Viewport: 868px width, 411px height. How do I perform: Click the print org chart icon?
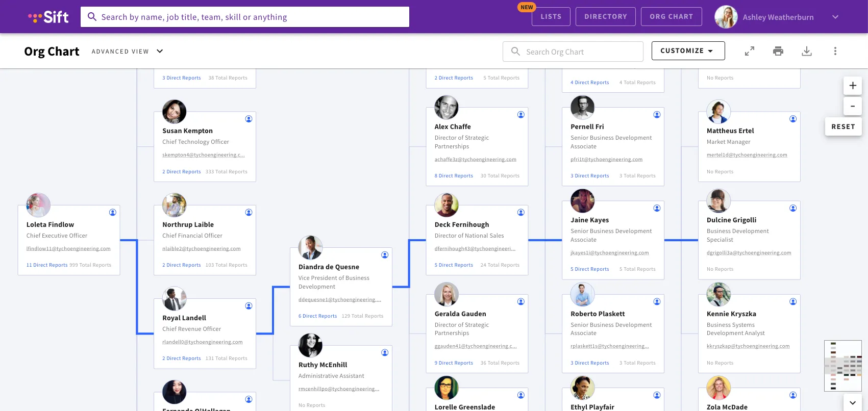[x=778, y=51]
